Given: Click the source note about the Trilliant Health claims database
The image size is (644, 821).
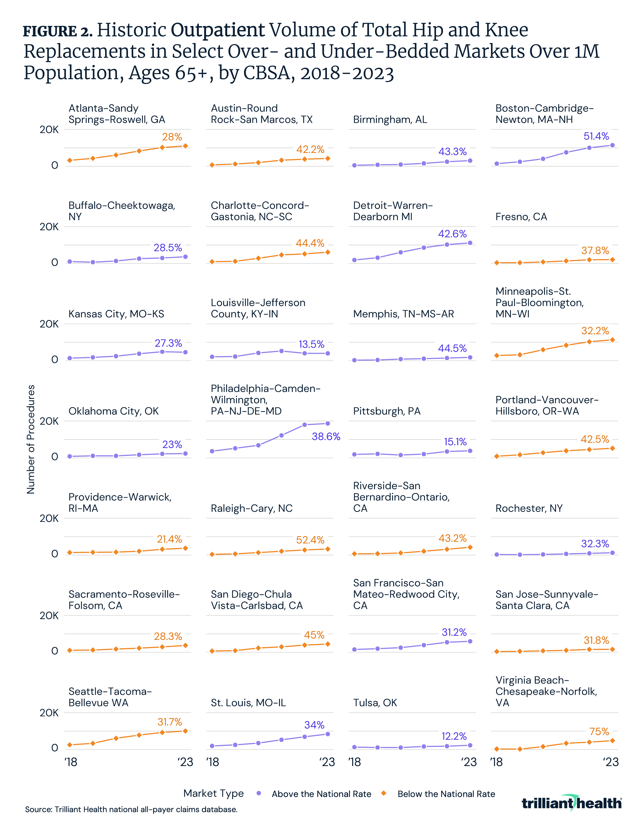Looking at the screenshot, I should (131, 809).
